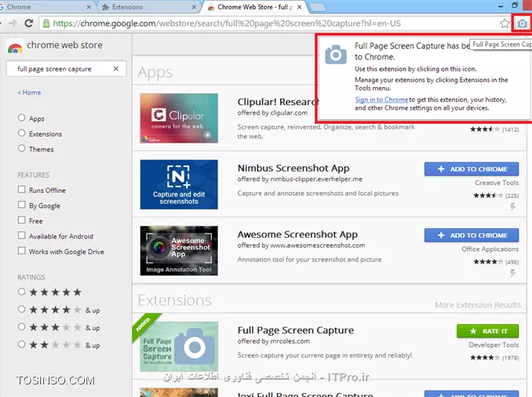Select the two stars & up rating filter
The width and height of the screenshot is (532, 397).
[21, 344]
